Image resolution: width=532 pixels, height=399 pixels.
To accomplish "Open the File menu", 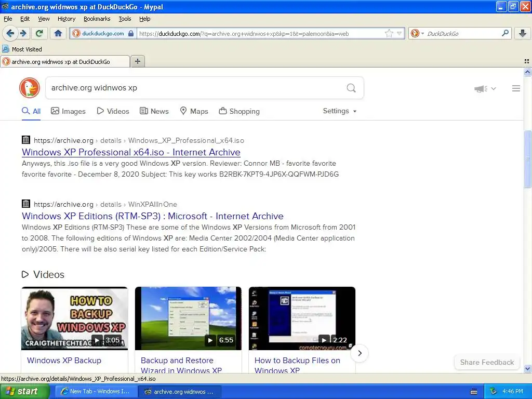I will click(8, 19).
